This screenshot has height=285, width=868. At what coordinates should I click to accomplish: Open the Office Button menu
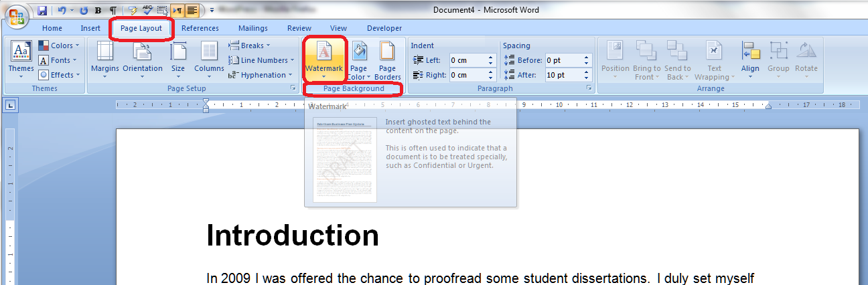[x=17, y=16]
